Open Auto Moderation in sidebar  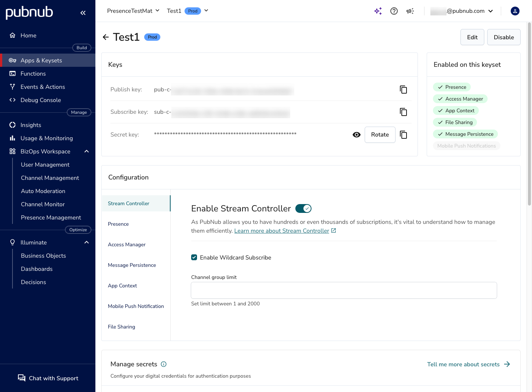click(43, 191)
